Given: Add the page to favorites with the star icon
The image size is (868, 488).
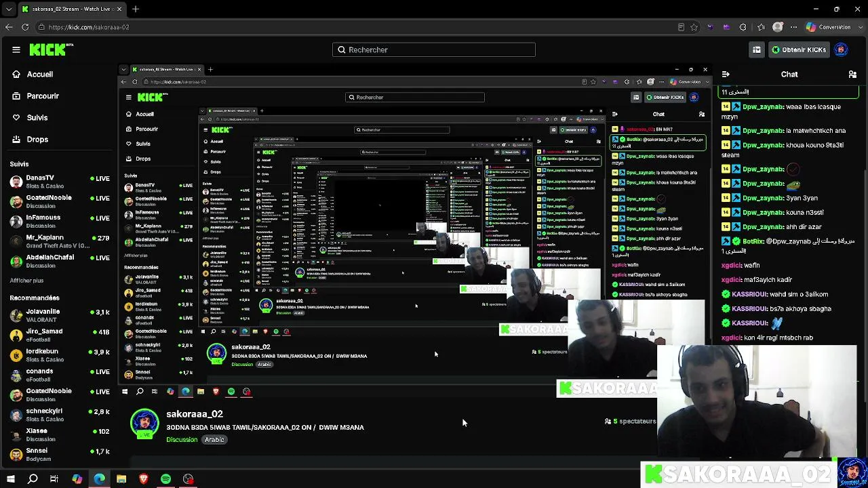Looking at the screenshot, I should 694,27.
